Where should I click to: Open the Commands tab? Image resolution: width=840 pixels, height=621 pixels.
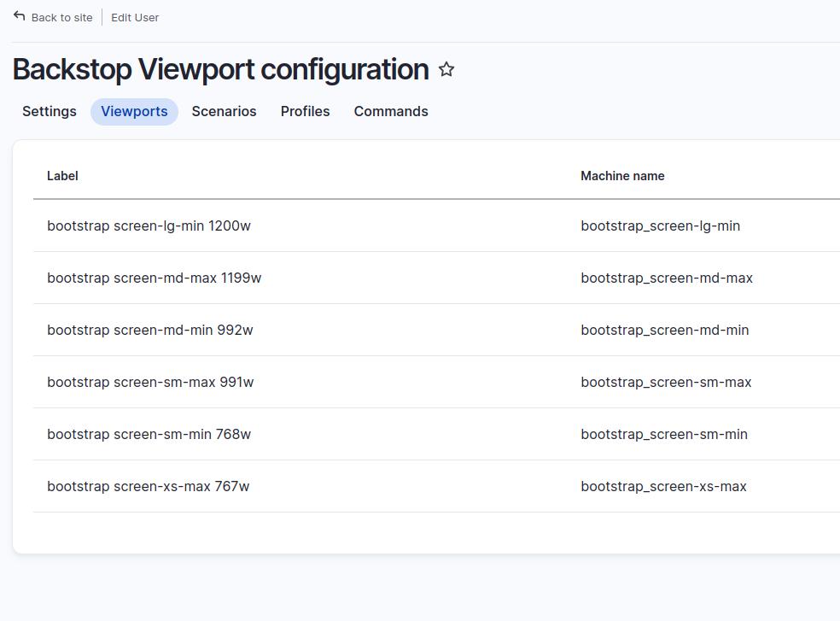[390, 111]
